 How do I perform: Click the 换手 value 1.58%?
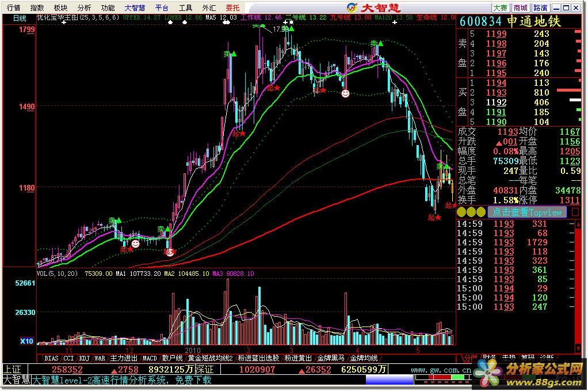pos(506,200)
